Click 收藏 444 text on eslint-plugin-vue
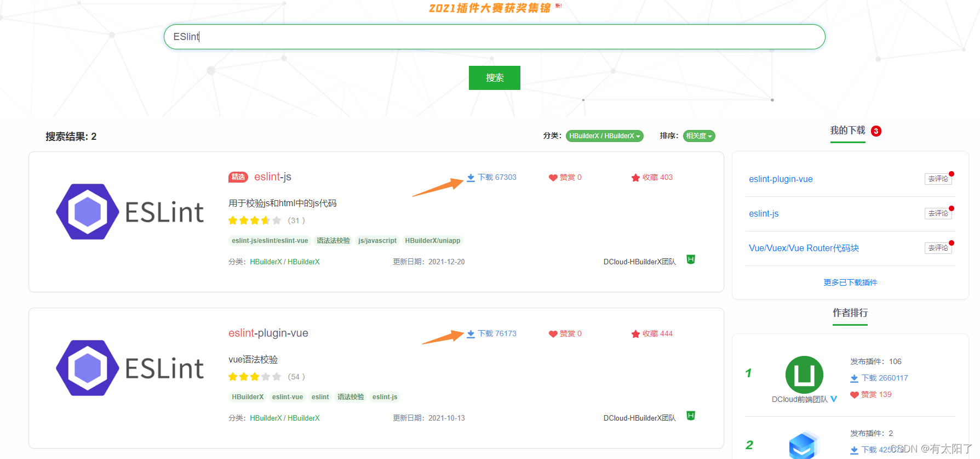This screenshot has height=459, width=980. 657,333
